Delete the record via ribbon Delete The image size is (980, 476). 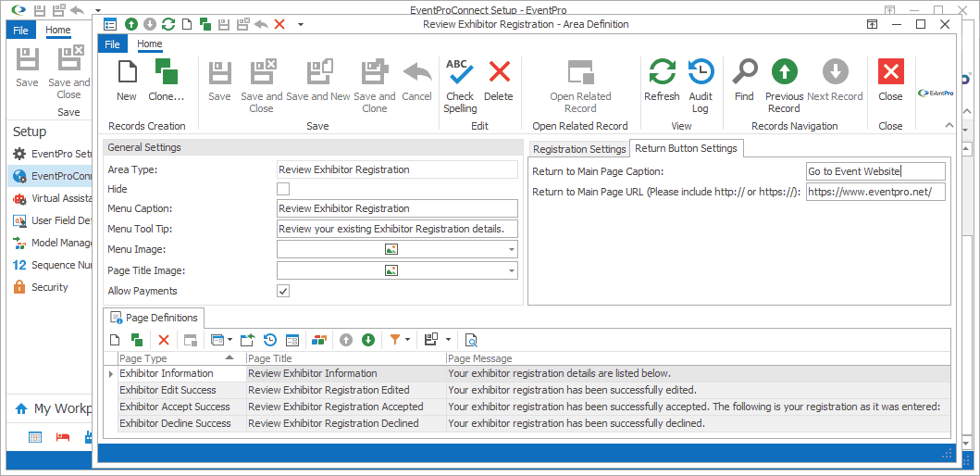(498, 81)
